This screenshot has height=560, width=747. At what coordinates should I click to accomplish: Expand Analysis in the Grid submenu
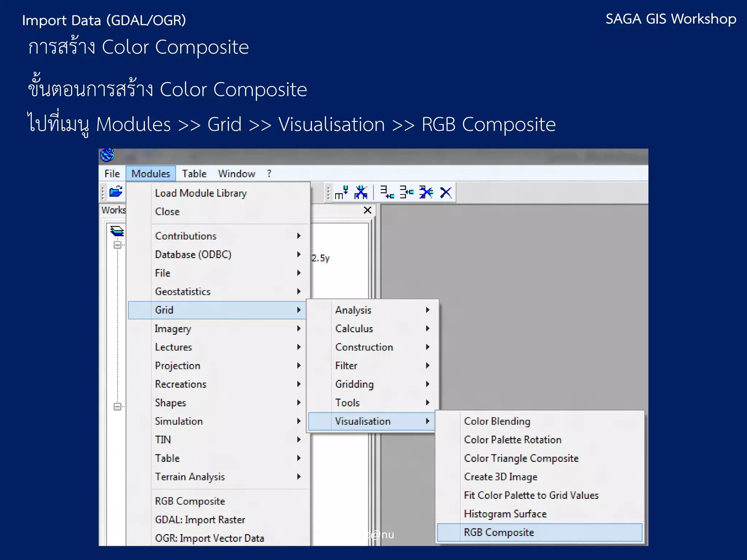click(372, 310)
